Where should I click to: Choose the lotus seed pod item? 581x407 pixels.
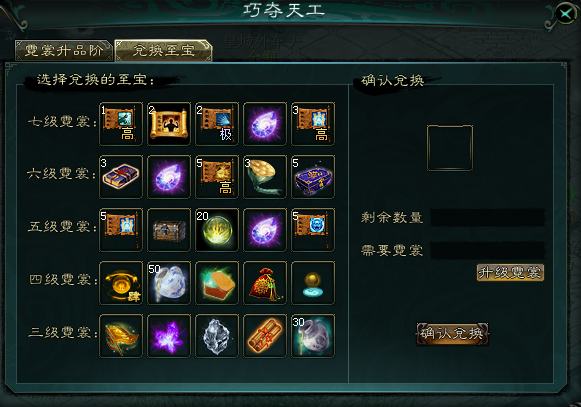(x=265, y=177)
